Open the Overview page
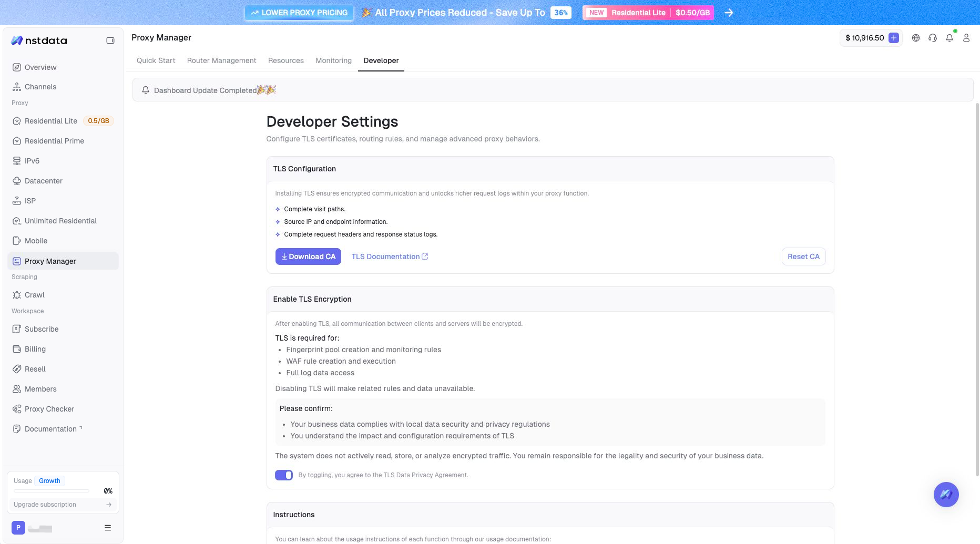The height and width of the screenshot is (544, 980). tap(63, 67)
